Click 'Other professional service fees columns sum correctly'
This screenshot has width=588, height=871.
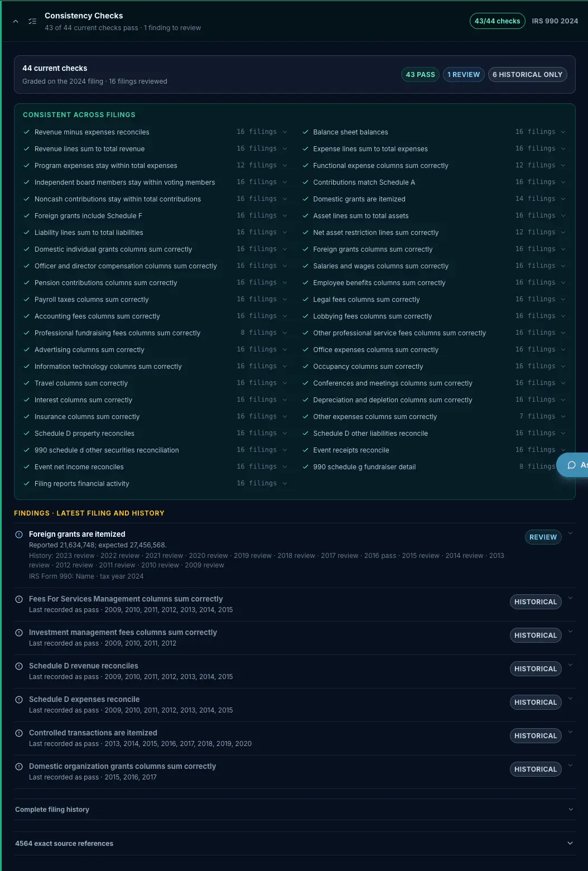pos(399,333)
